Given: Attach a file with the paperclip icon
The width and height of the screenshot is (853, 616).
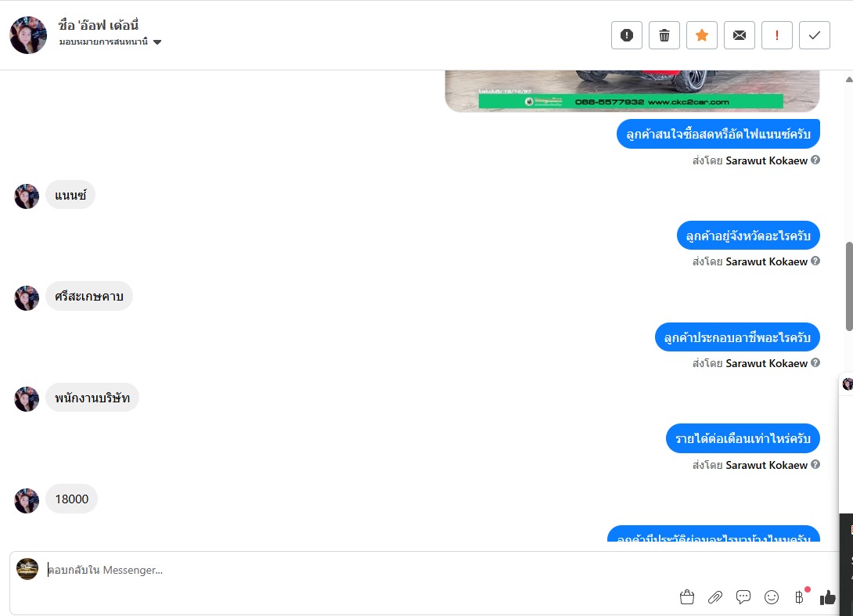Looking at the screenshot, I should tap(714, 597).
